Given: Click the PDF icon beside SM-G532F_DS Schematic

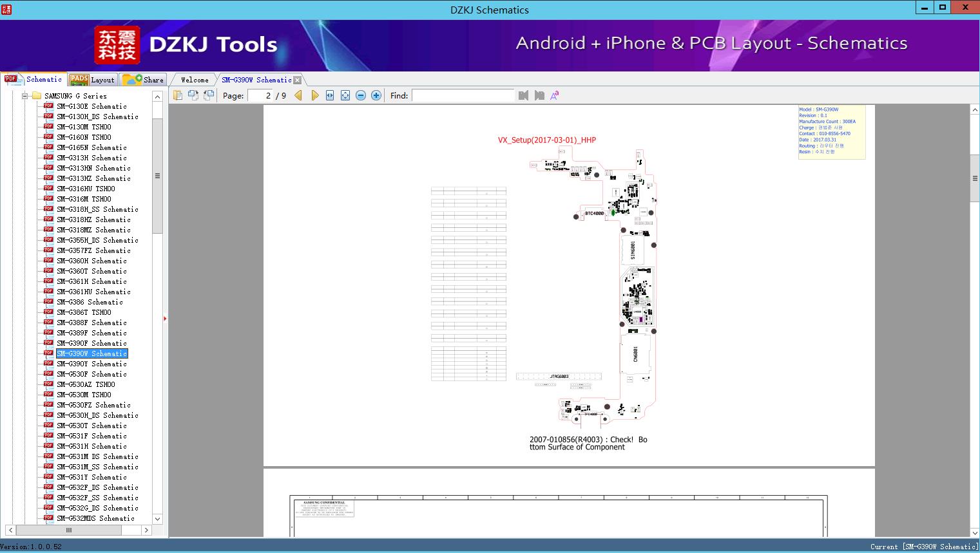Looking at the screenshot, I should tap(48, 487).
